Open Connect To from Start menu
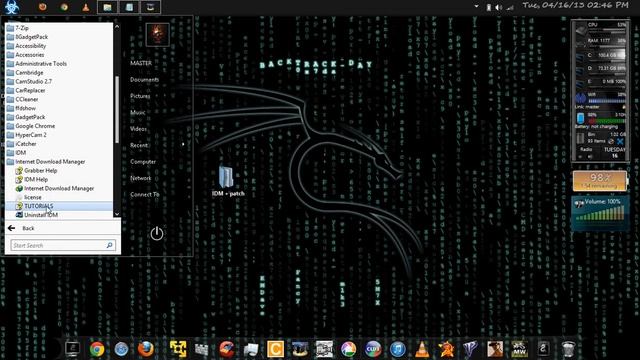640x360 pixels. 144,194
